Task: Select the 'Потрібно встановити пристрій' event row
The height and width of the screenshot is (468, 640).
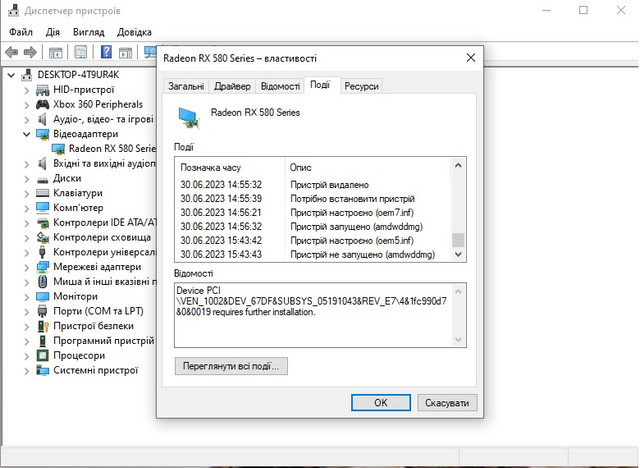Action: pyautogui.click(x=315, y=199)
